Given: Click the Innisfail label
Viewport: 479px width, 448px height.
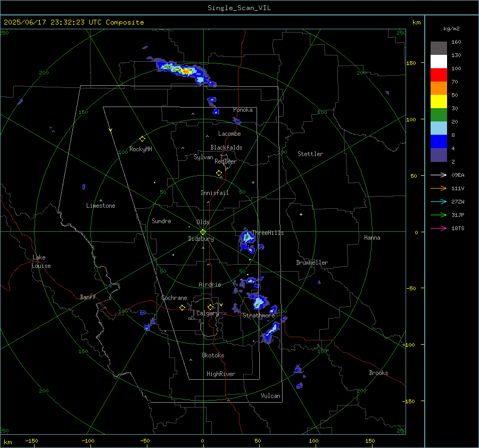Looking at the screenshot, I should click(x=214, y=193).
